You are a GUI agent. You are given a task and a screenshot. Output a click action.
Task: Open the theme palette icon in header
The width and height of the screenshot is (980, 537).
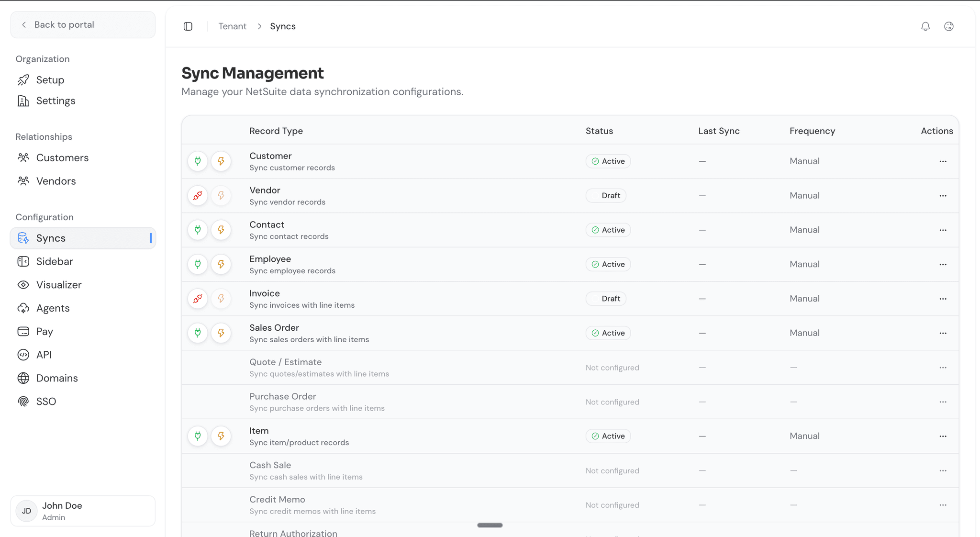949,26
